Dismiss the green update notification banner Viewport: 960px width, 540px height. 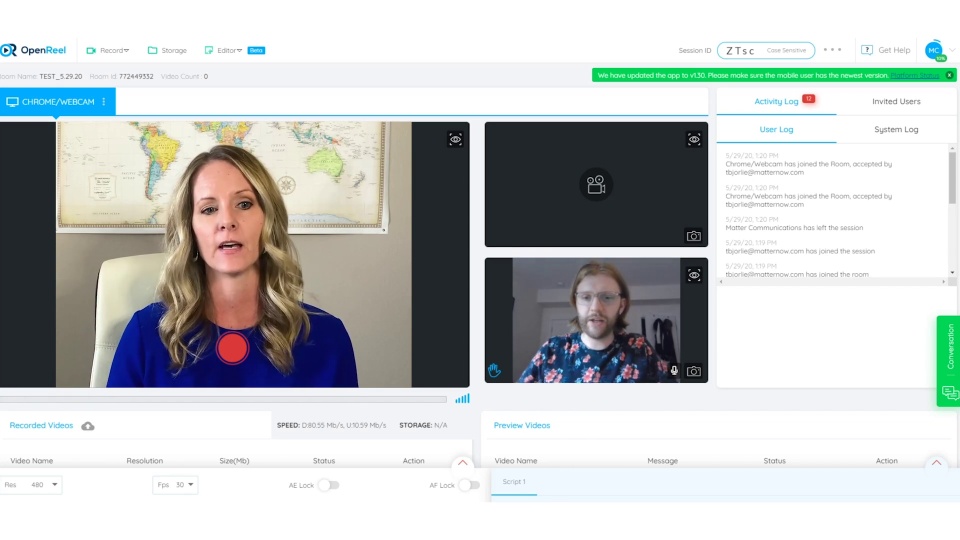pos(949,75)
